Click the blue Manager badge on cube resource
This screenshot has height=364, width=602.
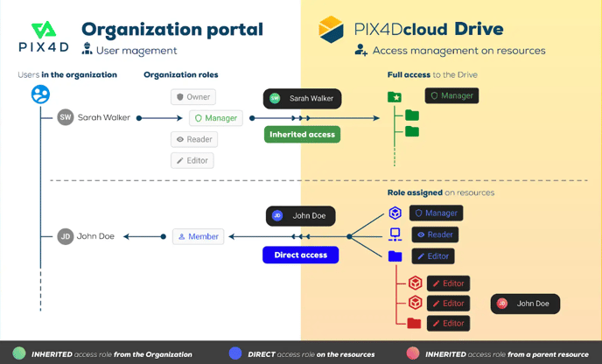coord(436,213)
